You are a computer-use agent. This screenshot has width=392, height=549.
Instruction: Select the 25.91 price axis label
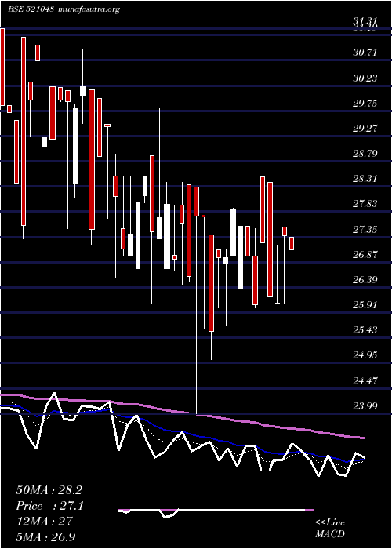click(x=365, y=305)
